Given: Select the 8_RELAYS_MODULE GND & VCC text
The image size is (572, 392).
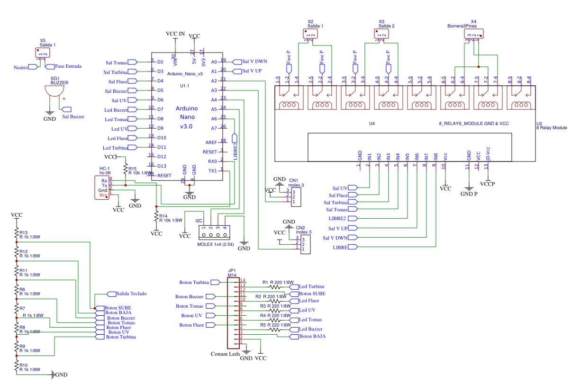Looking at the screenshot, I should 474,123.
